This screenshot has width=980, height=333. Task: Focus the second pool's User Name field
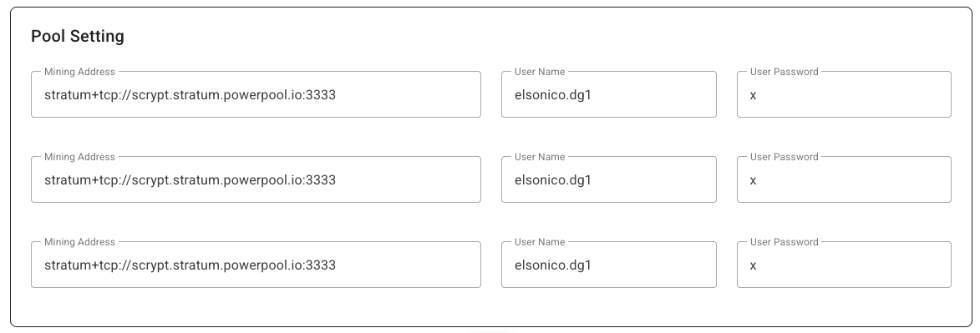pos(609,179)
